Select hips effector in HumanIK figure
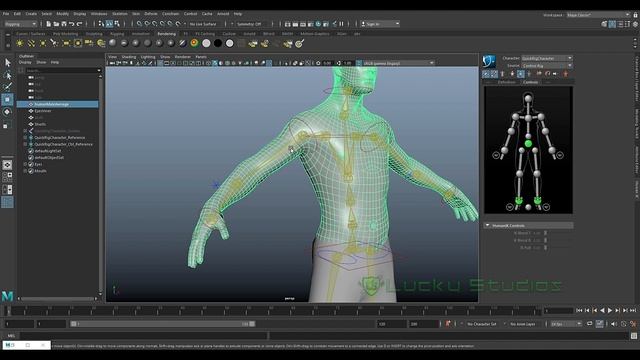The image size is (640, 360). click(528, 144)
